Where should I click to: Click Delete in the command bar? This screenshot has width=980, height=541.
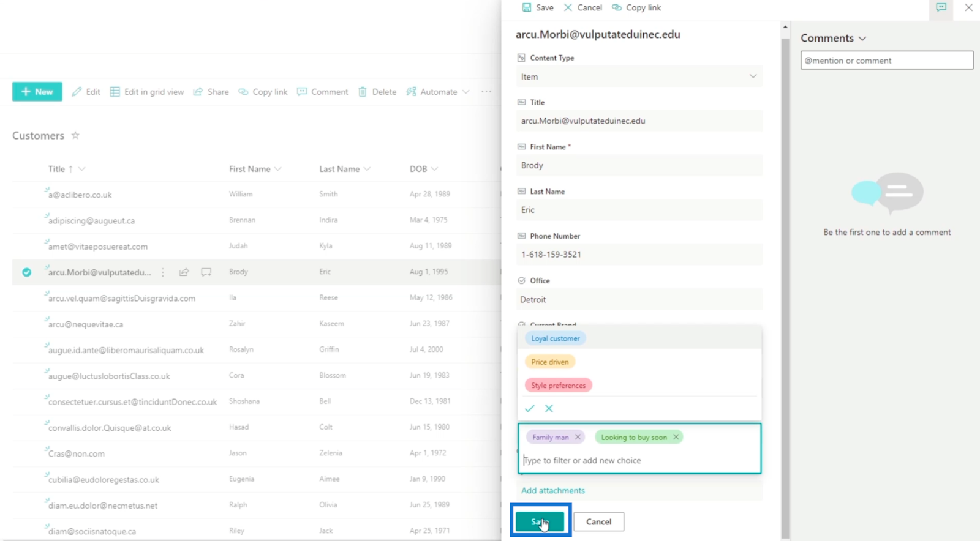[377, 92]
